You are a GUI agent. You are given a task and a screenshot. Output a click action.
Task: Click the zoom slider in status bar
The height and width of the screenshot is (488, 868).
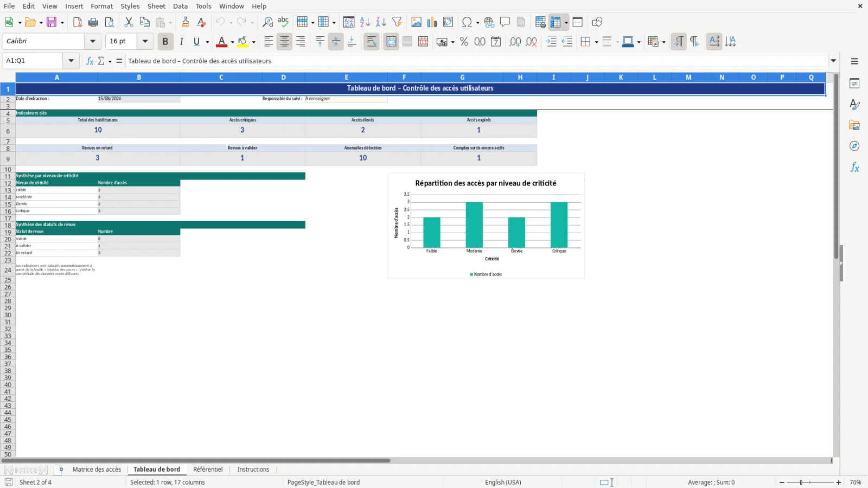[x=810, y=483]
